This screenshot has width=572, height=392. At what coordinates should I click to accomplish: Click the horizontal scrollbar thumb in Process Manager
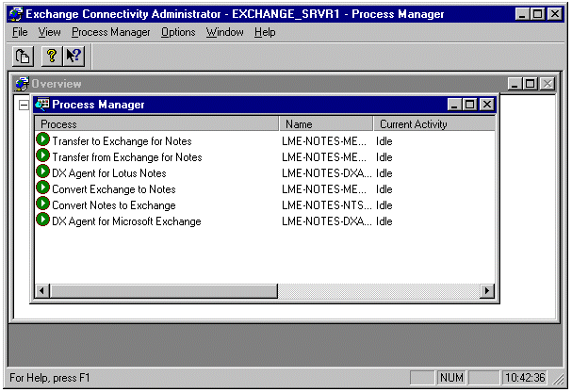point(164,291)
